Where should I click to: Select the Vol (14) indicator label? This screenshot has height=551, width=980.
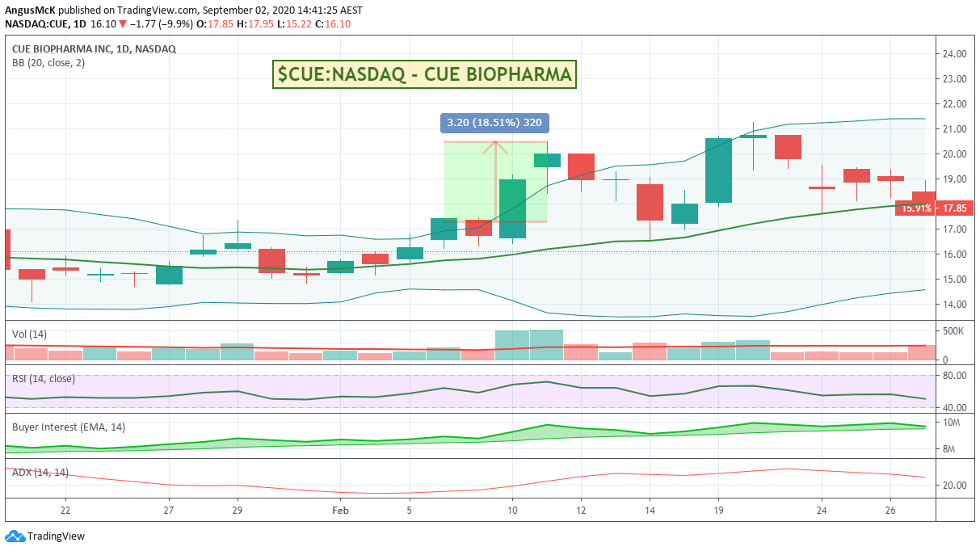click(31, 334)
